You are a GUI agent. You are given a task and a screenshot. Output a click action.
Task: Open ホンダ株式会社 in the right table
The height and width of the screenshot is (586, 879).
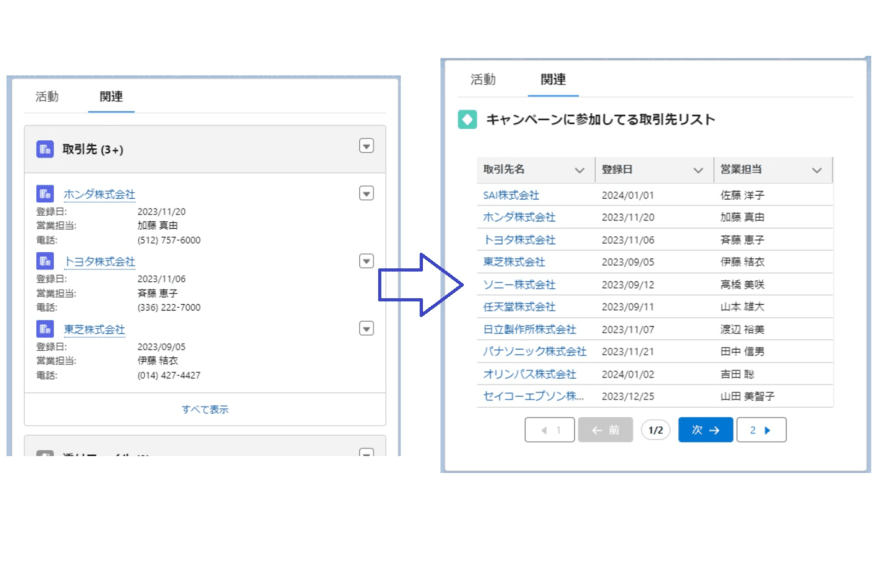[x=519, y=217]
